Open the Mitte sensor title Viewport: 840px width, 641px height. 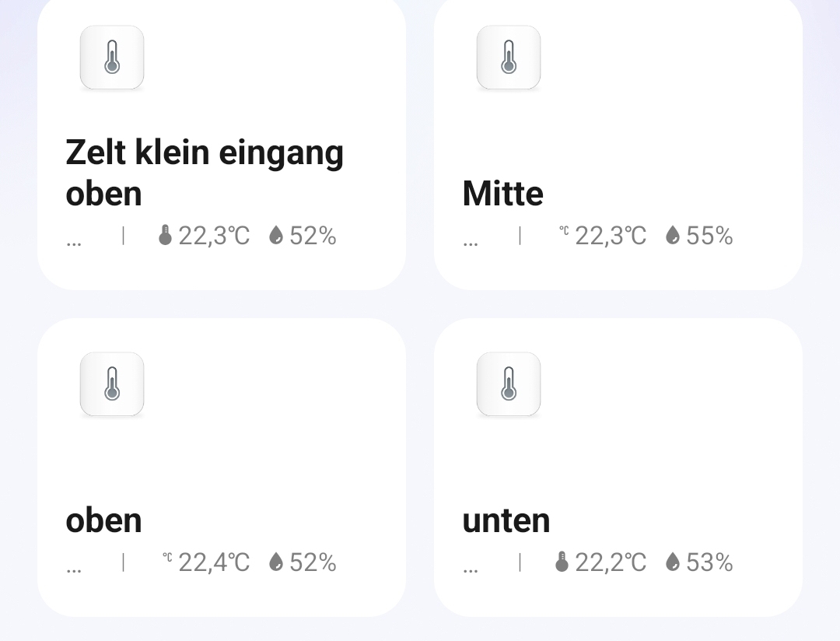502,194
